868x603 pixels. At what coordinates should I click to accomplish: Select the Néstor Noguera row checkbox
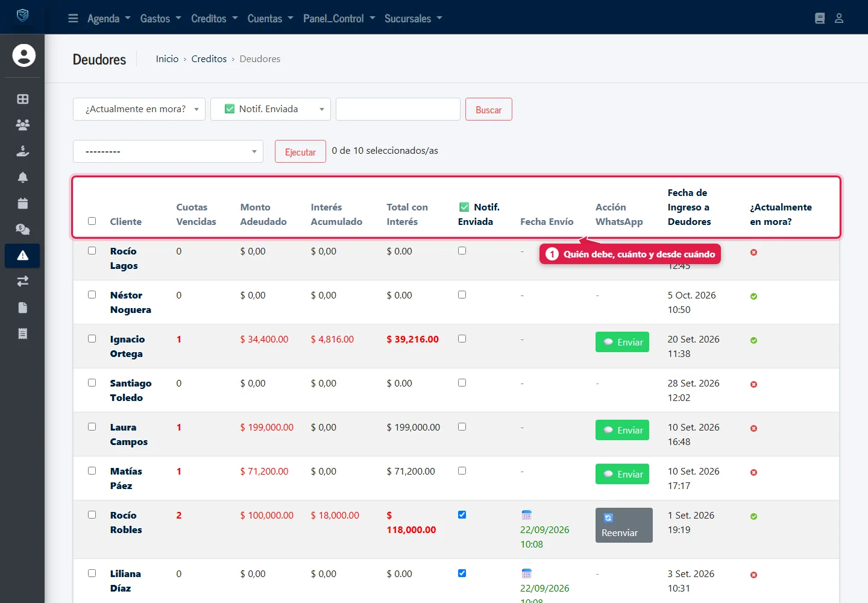click(x=92, y=295)
